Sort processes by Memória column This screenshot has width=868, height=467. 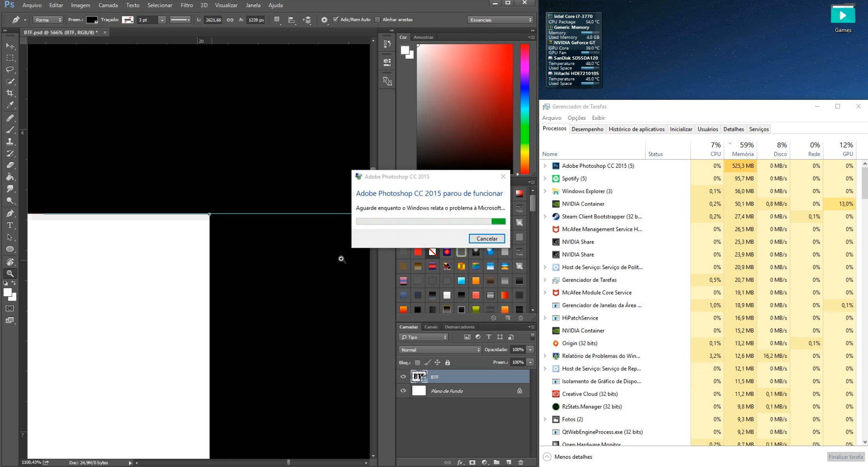[742, 149]
